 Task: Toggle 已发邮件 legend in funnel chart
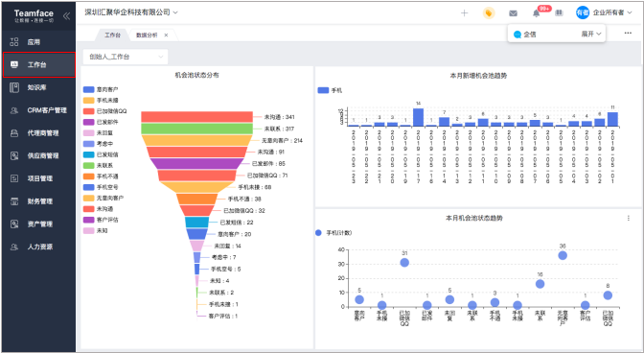pos(101,122)
